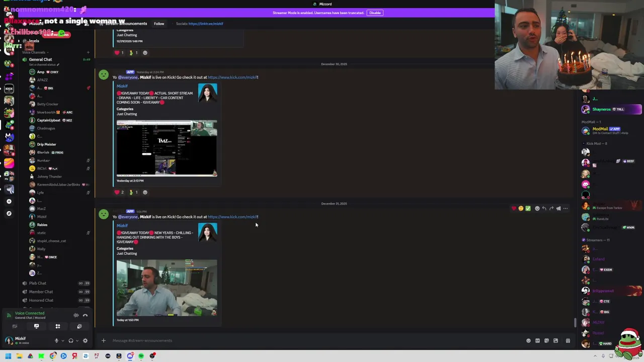Open kick.com/mizkif link in December 31 message
Image resolution: width=644 pixels, height=362 pixels.
(x=232, y=217)
